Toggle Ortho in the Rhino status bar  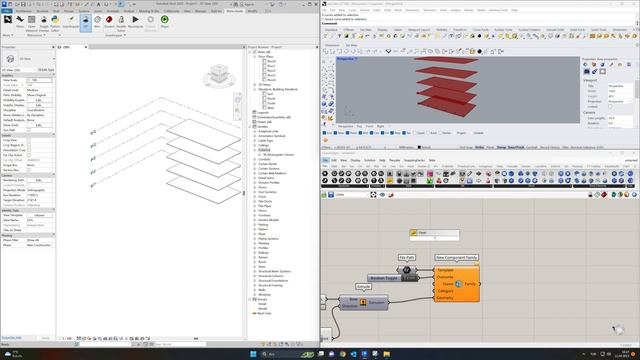(480, 147)
